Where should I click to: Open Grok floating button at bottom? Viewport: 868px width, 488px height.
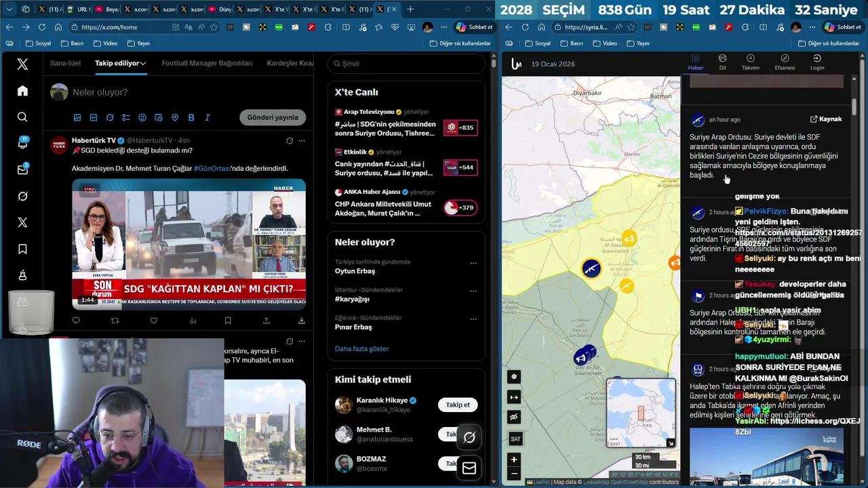(x=469, y=437)
